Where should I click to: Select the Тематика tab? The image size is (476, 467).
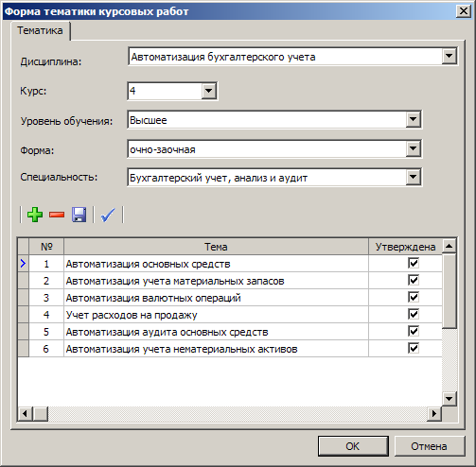tap(40, 30)
